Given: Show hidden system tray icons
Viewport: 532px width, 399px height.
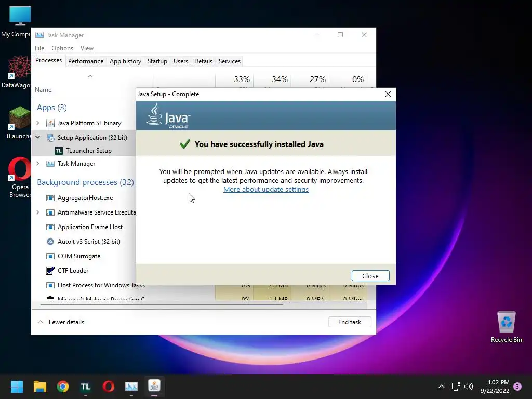Looking at the screenshot, I should pos(442,387).
